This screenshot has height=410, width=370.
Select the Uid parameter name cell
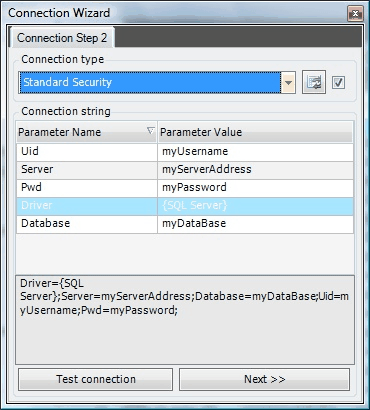pos(87,152)
